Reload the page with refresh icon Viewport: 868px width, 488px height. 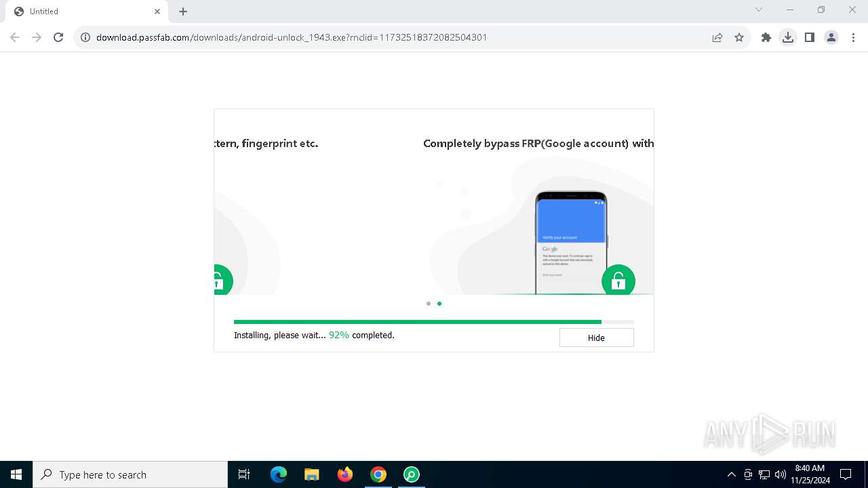pos(58,37)
